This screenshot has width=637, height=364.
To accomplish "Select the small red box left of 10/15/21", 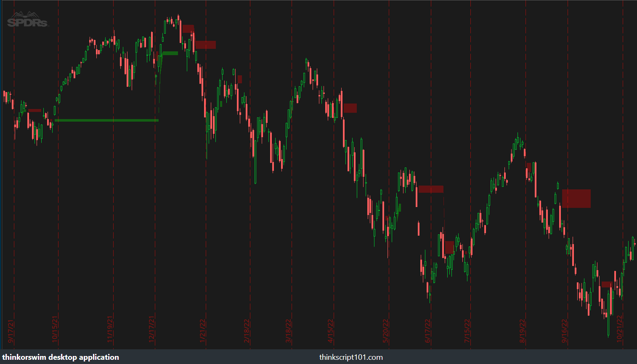I will point(35,110).
